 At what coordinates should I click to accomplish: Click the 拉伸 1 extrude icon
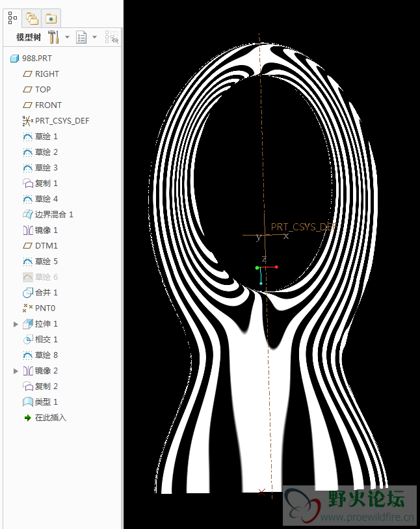point(28,324)
